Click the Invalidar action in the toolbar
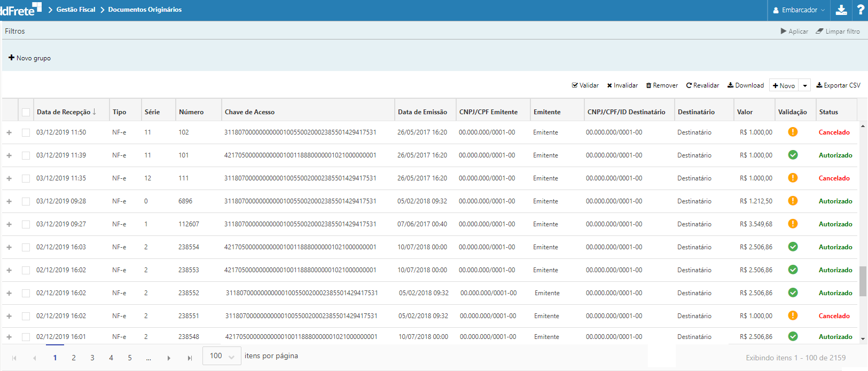 point(622,85)
